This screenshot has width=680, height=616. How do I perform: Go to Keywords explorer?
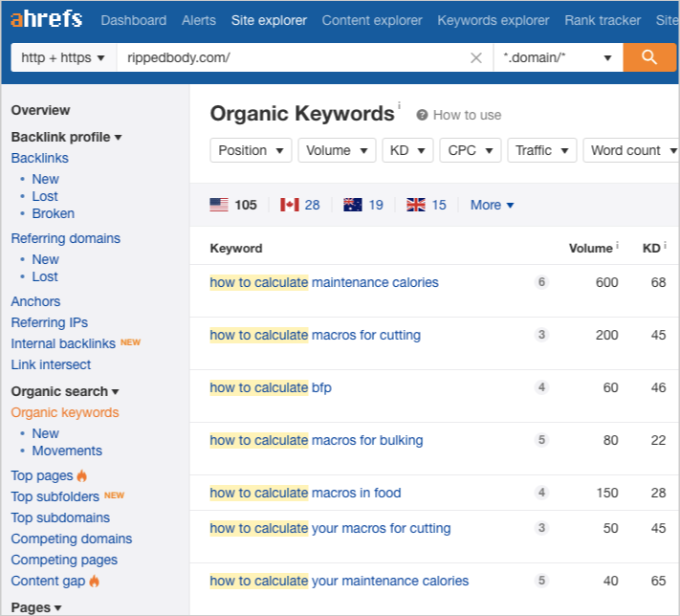[494, 20]
